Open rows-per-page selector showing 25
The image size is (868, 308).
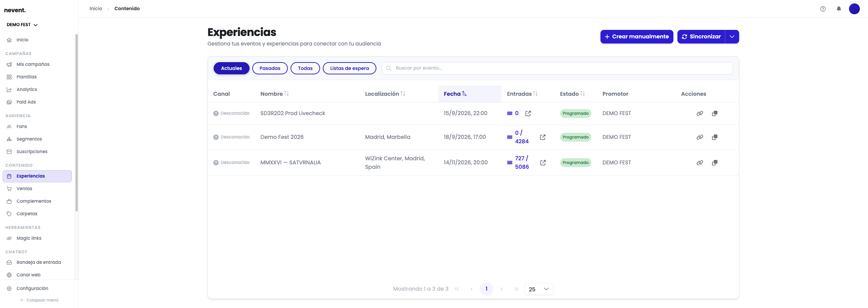539,289
